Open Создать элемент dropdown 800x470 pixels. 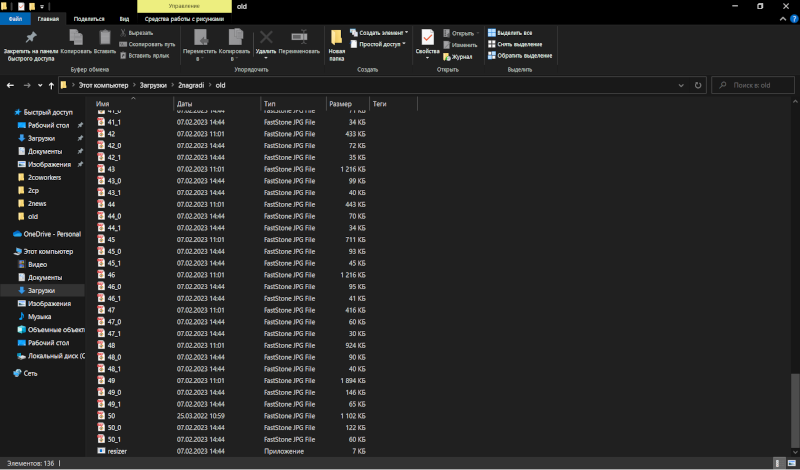379,33
